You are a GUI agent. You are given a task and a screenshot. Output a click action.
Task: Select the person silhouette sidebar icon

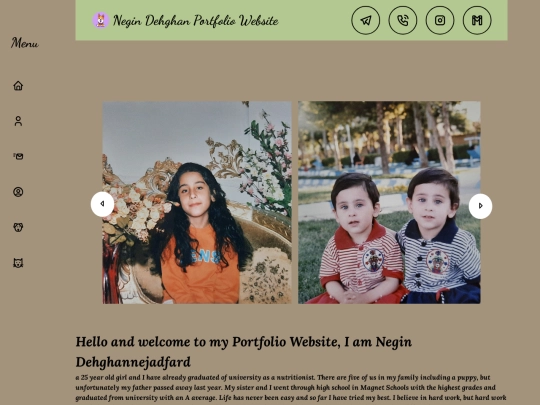tap(18, 121)
